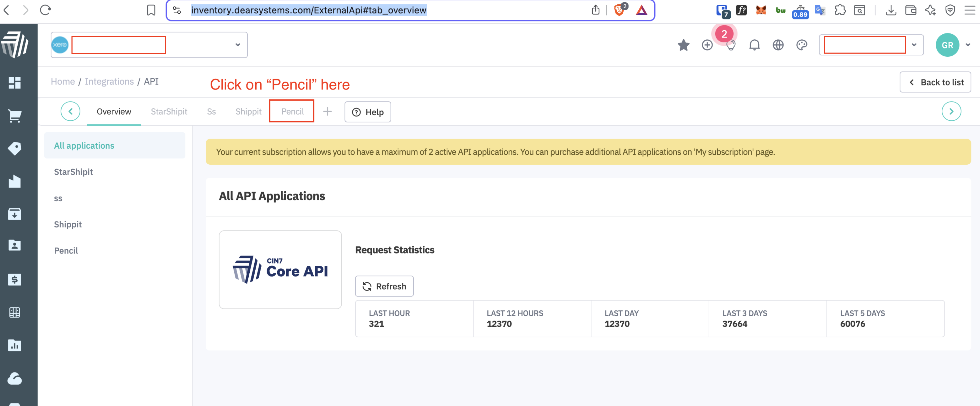
Task: Click the Back to list button
Action: 935,82
